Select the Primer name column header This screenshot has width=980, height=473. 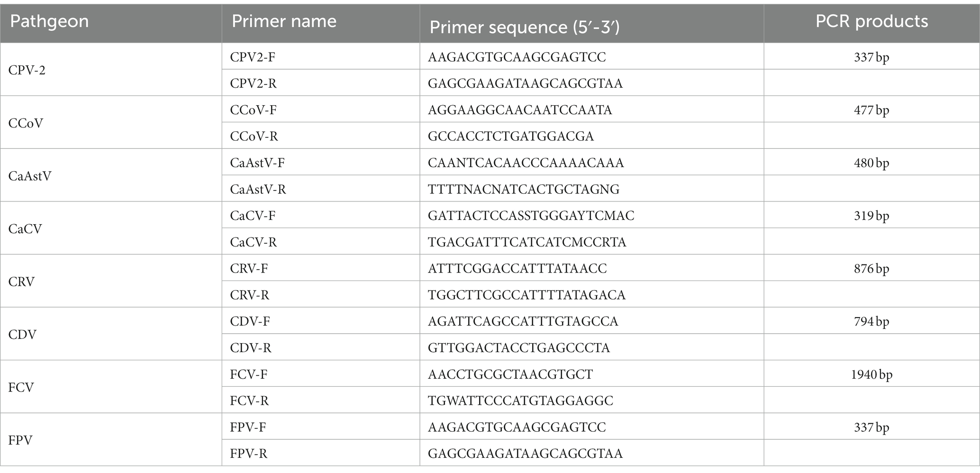tap(284, 22)
